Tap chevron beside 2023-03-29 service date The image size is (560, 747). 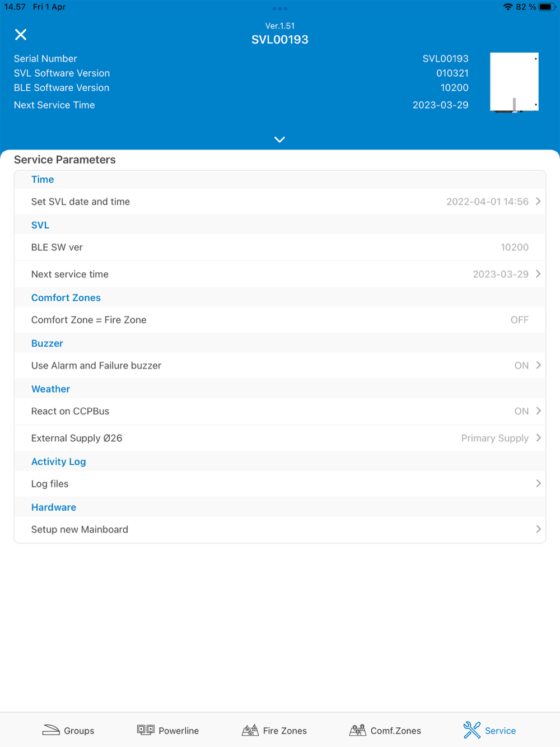click(x=538, y=274)
